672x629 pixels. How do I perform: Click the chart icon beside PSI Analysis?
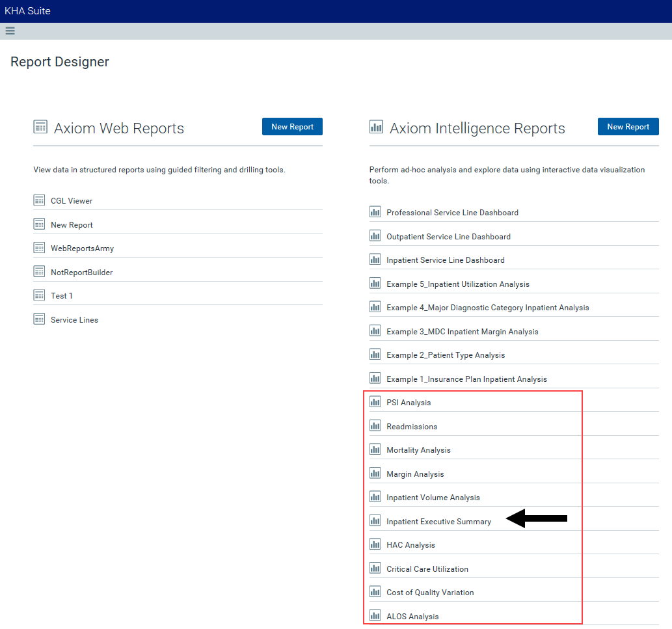coord(375,402)
